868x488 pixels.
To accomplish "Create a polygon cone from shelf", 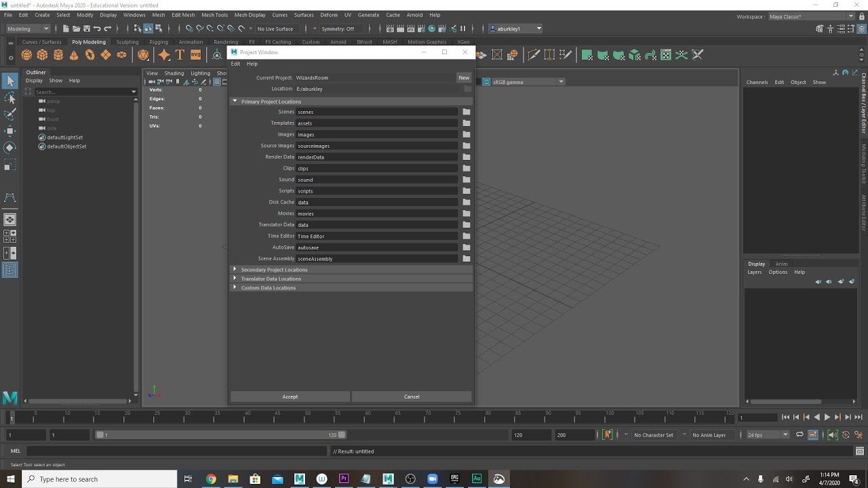I will (x=74, y=55).
